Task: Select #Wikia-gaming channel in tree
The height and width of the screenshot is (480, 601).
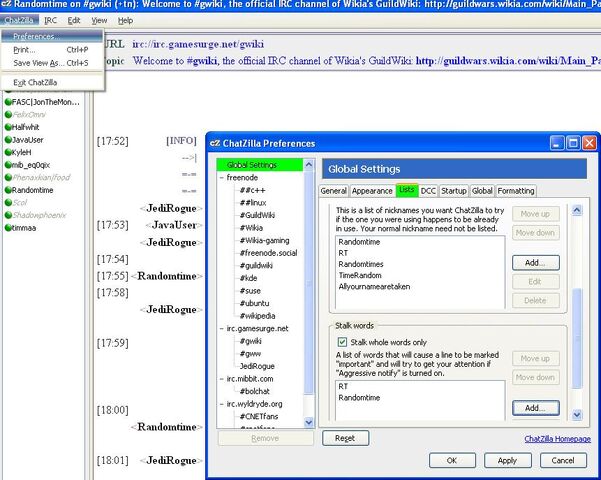Action: coord(264,240)
